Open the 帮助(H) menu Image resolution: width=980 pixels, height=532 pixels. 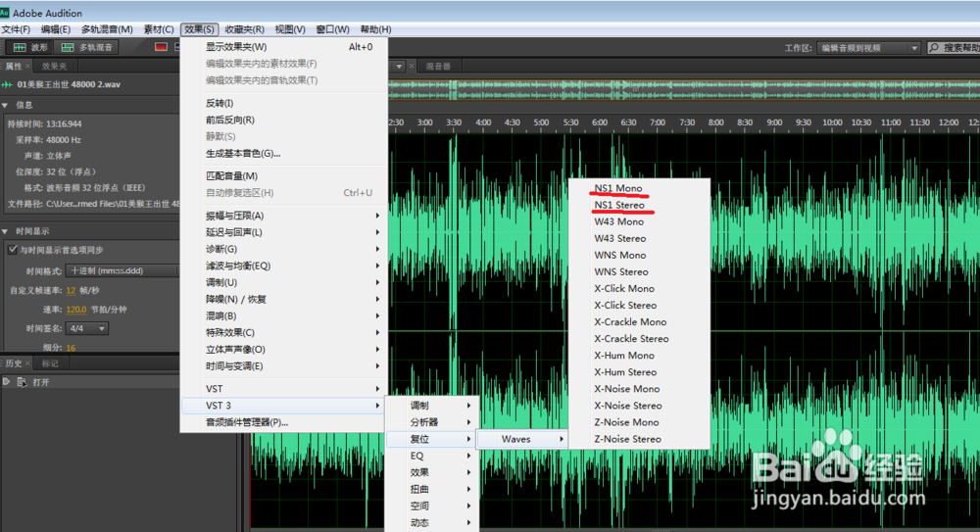point(375,29)
